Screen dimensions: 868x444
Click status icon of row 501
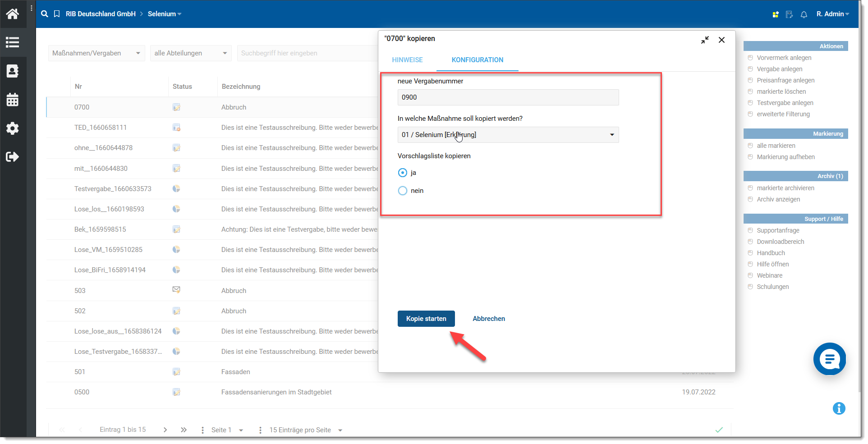point(176,372)
